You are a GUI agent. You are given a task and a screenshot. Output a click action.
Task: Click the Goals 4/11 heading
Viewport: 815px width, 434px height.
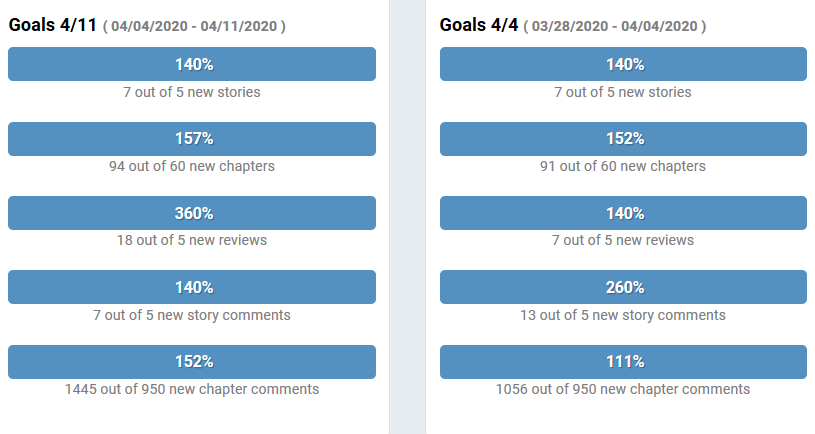[x=52, y=25]
